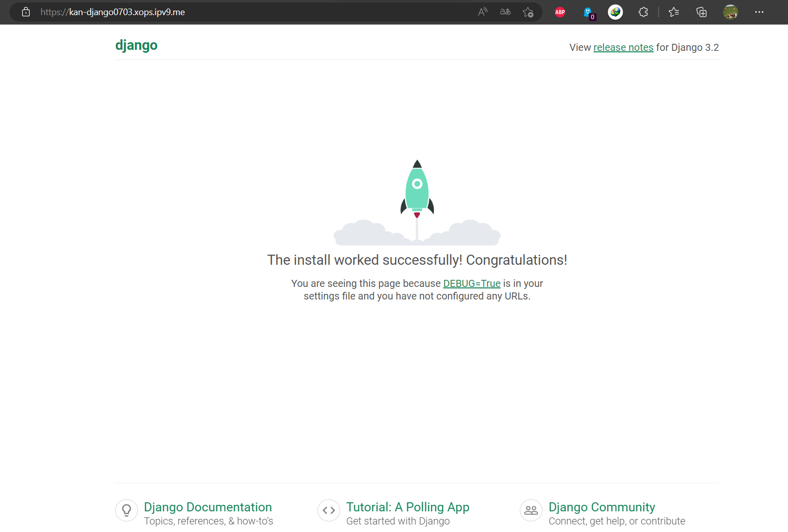Open the browser extensions icon
Image resolution: width=788 pixels, height=532 pixels.
pos(643,12)
